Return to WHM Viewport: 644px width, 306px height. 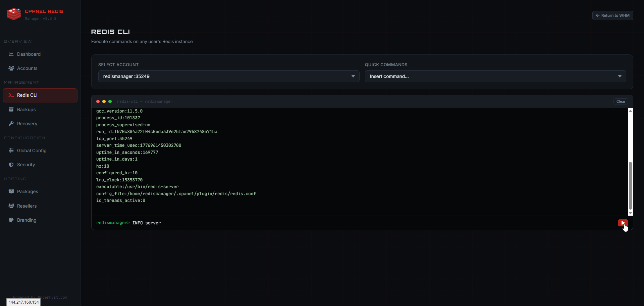pos(613,15)
